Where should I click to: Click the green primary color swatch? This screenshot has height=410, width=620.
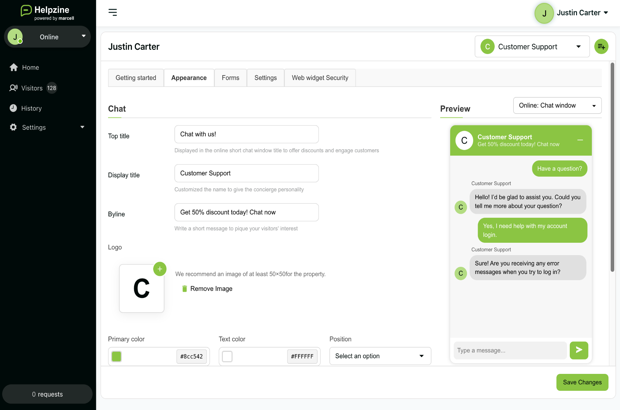pos(117,356)
